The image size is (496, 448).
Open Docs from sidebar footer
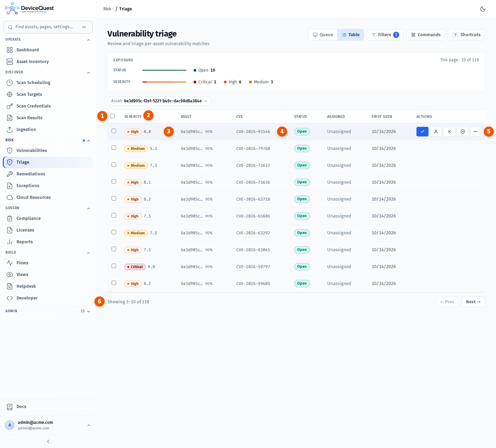[48, 407]
